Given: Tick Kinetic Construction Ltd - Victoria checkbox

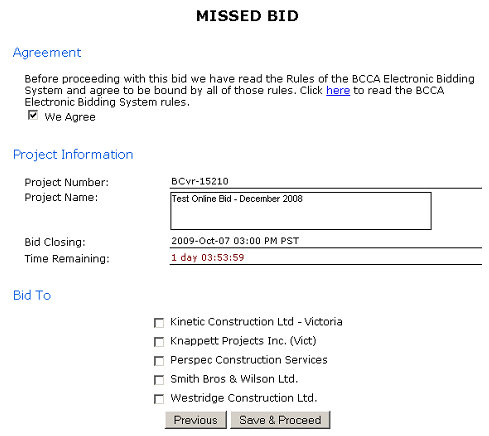Looking at the screenshot, I should point(159,323).
